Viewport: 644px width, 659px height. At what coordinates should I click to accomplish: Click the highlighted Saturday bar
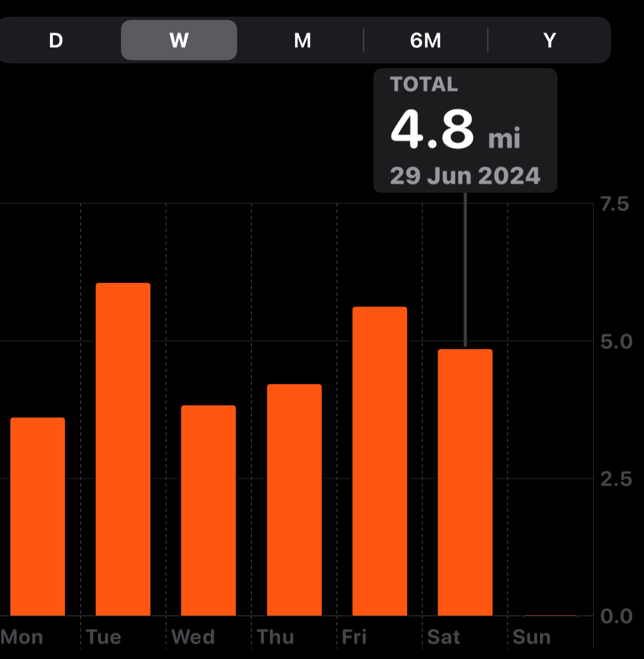click(x=465, y=482)
